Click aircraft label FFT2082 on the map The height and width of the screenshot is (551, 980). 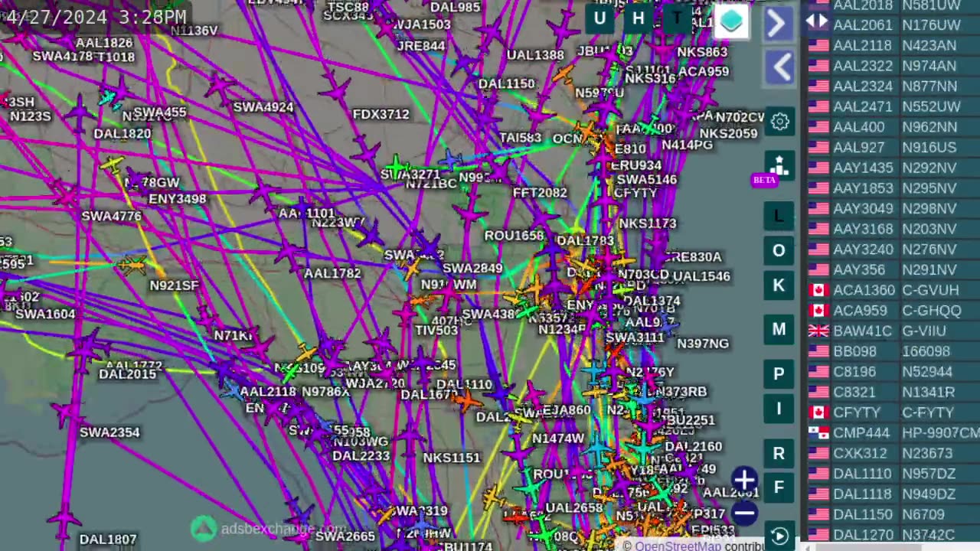[x=540, y=194]
